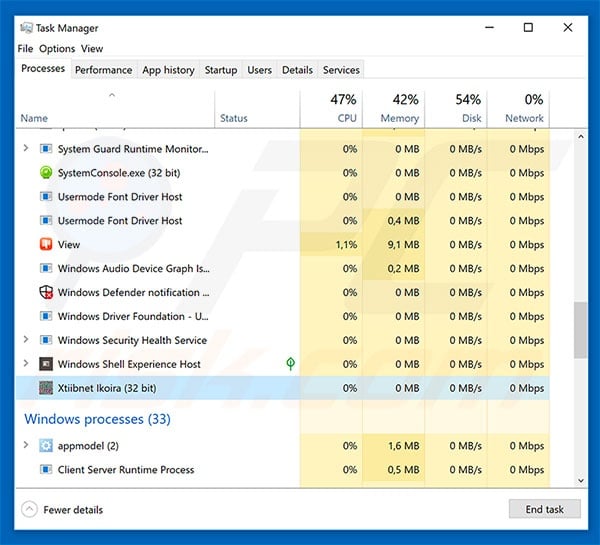The image size is (600, 545).
Task: Click the End task button
Action: tap(545, 509)
